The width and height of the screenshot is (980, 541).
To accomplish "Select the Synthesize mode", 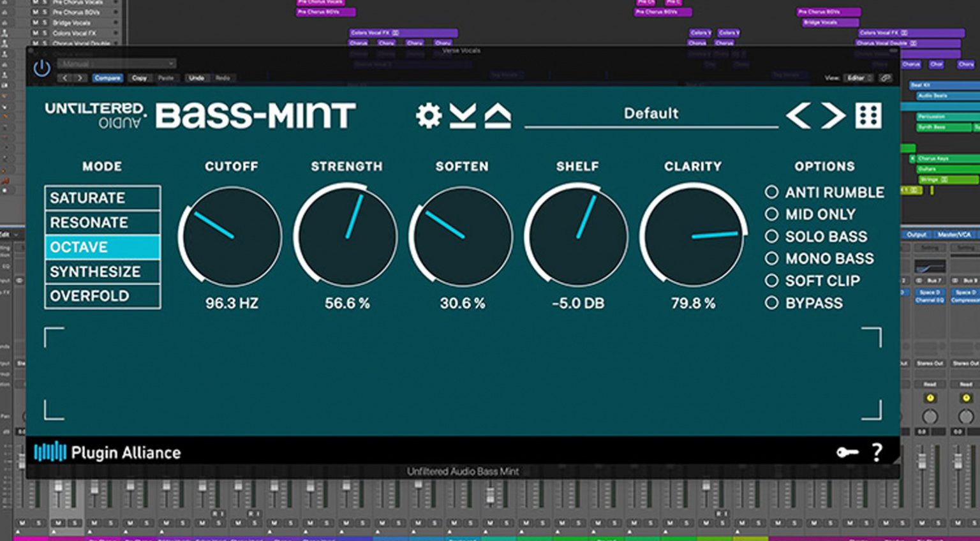I will pyautogui.click(x=102, y=272).
